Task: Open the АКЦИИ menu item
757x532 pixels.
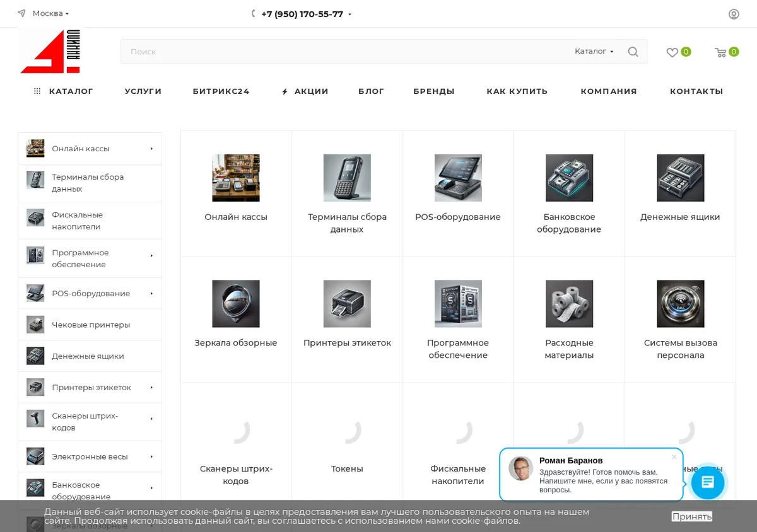Action: pyautogui.click(x=305, y=91)
